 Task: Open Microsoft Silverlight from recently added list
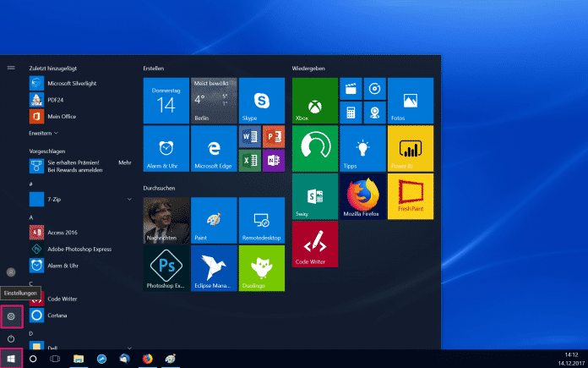tap(69, 83)
